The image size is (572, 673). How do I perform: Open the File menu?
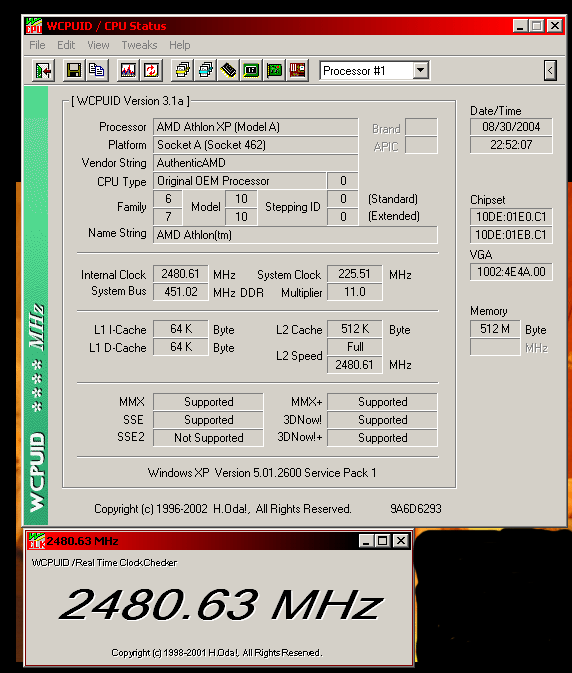(37, 45)
